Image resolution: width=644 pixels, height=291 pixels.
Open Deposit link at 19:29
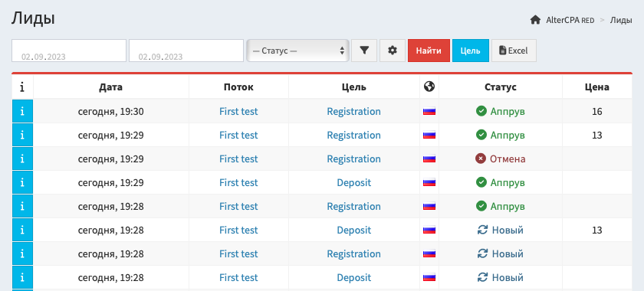(354, 183)
